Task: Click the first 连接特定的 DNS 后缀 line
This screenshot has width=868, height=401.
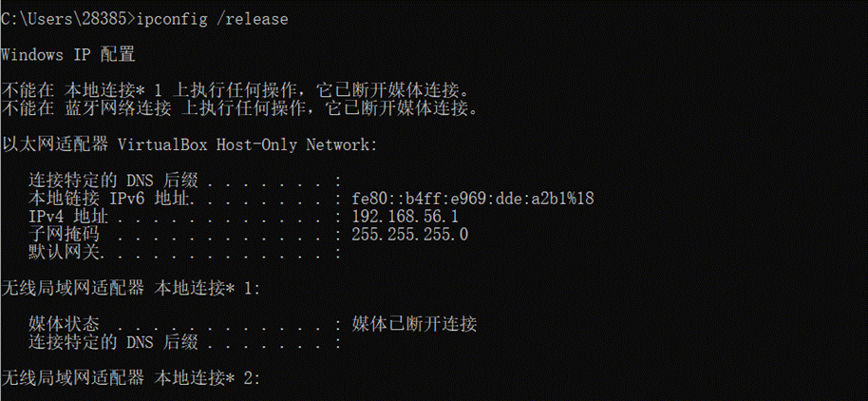Action: click(x=184, y=181)
